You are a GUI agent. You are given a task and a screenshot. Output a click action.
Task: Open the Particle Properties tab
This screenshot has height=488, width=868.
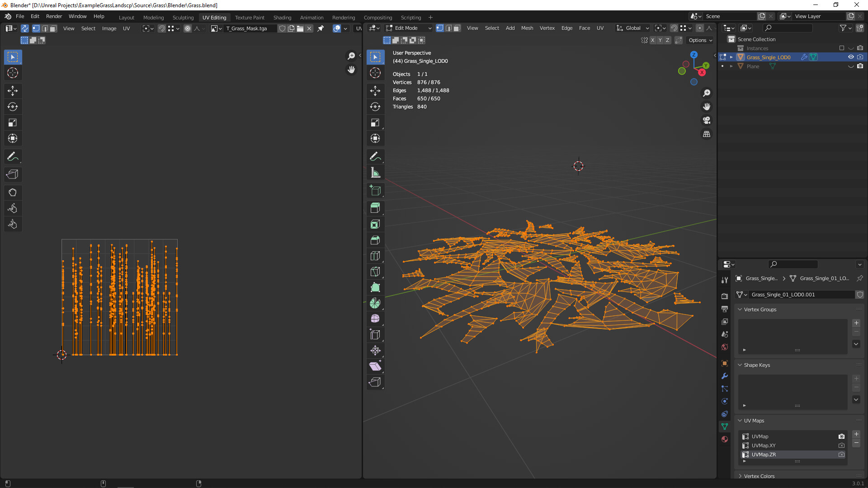pyautogui.click(x=724, y=389)
